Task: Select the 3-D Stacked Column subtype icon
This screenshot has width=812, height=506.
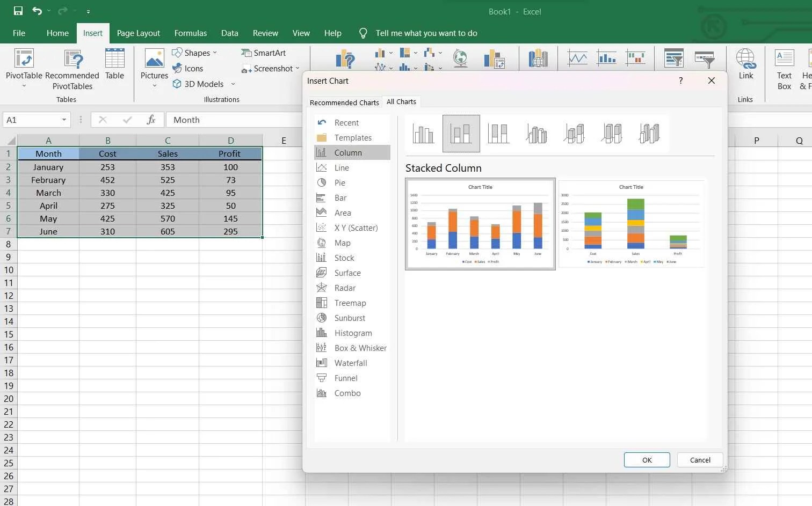Action: [x=574, y=133]
